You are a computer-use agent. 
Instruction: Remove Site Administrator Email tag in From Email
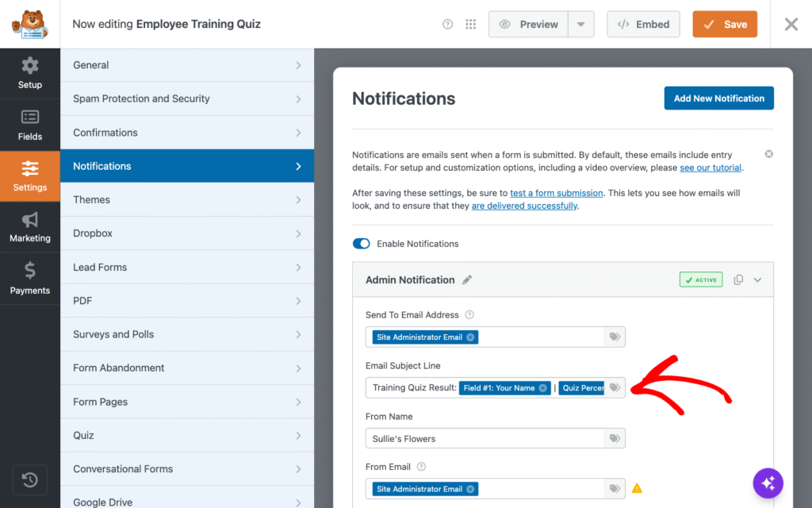click(x=470, y=489)
